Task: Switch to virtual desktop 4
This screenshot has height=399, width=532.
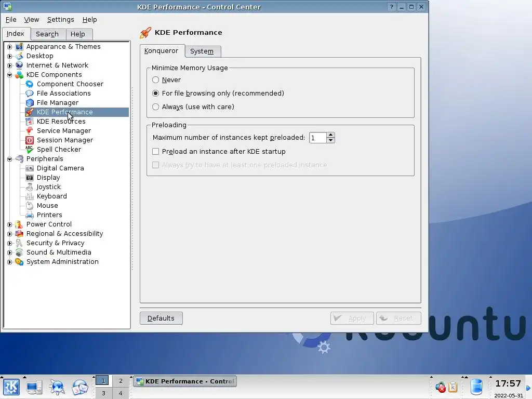Action: tap(121, 393)
